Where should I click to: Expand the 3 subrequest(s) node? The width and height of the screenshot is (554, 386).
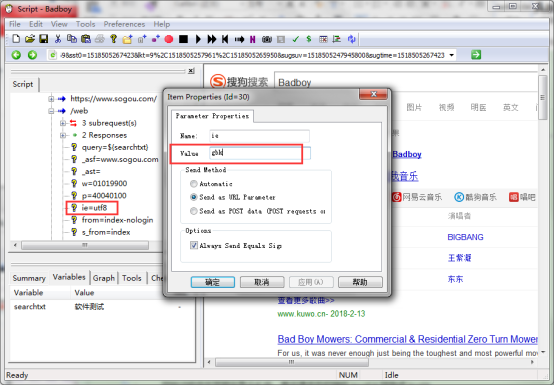pos(63,123)
